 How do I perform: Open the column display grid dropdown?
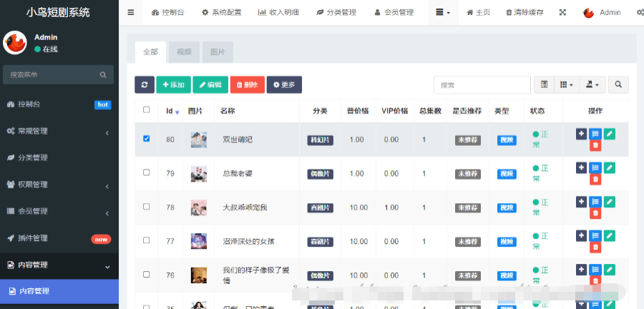coord(566,84)
